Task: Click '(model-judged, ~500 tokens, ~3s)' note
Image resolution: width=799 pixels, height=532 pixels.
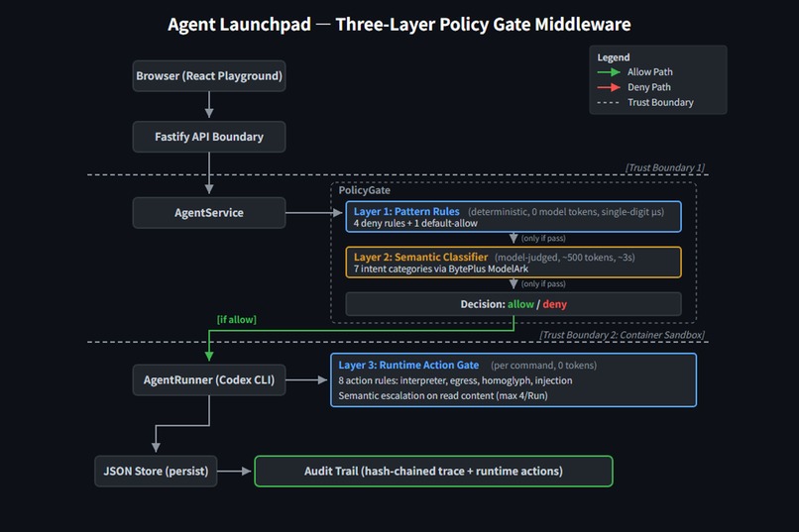Action: pos(565,258)
